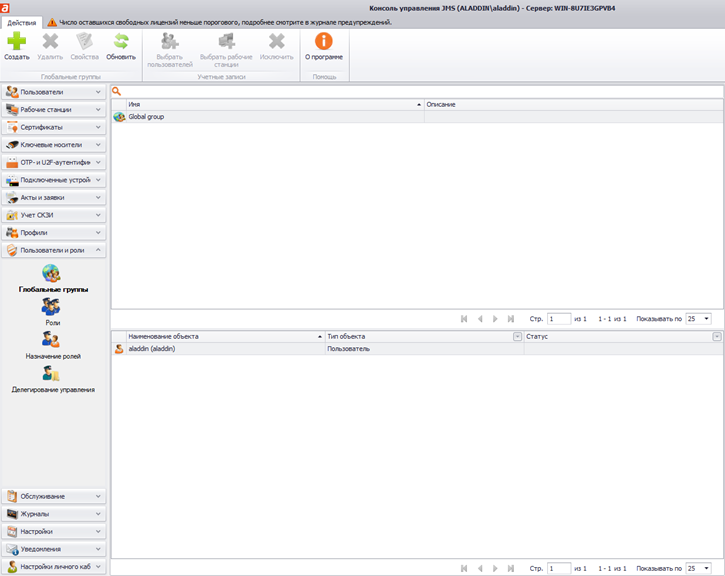
Task: Expand the Сертификаты sidebar section
Action: pyautogui.click(x=54, y=127)
